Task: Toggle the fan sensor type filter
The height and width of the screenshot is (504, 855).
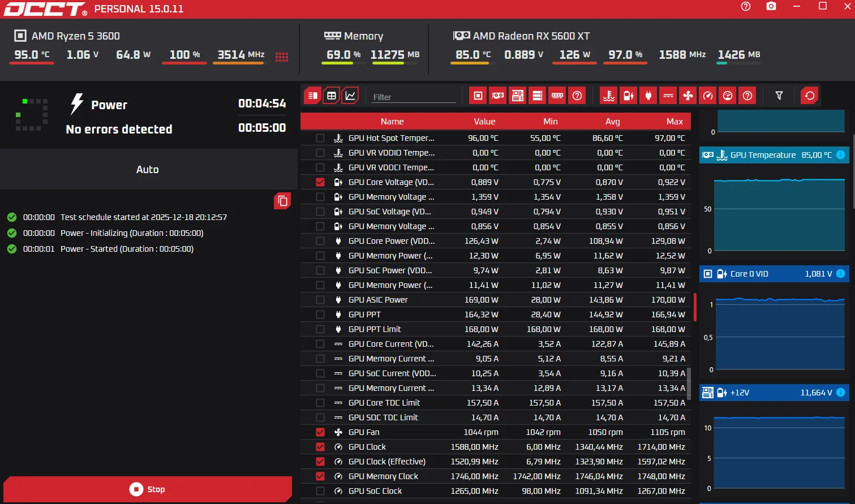Action: coord(688,96)
